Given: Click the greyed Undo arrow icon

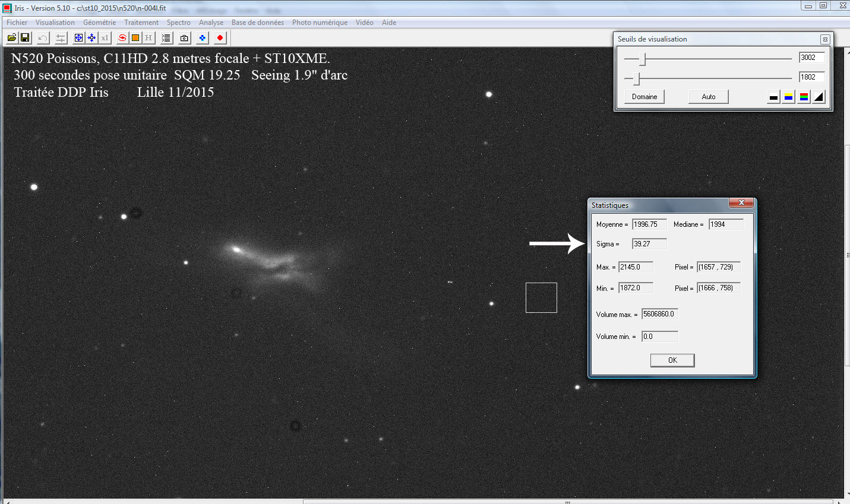Looking at the screenshot, I should pyautogui.click(x=43, y=38).
